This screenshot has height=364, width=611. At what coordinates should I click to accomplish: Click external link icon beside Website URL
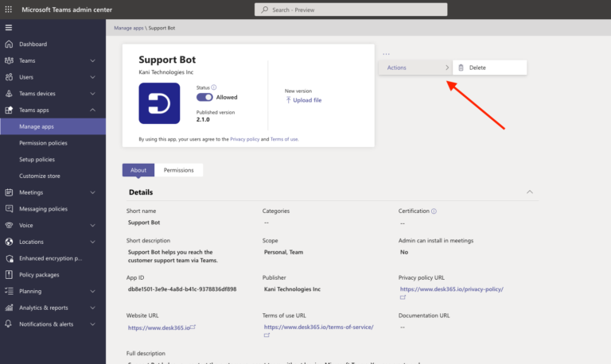coord(193,327)
